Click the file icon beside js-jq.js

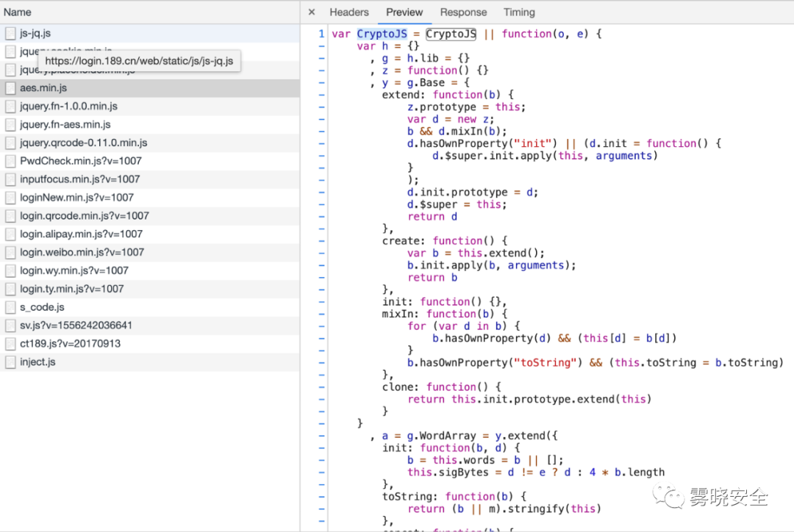tap(10, 34)
